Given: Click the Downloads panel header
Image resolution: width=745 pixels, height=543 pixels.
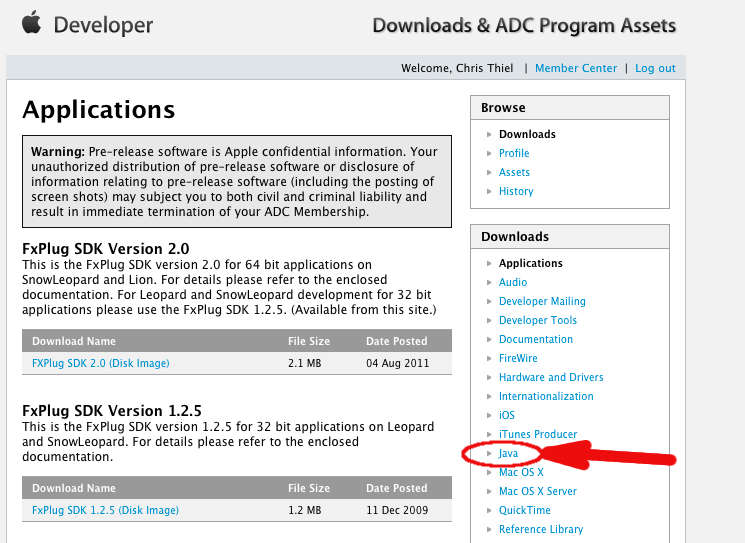Looking at the screenshot, I should pos(570,237).
